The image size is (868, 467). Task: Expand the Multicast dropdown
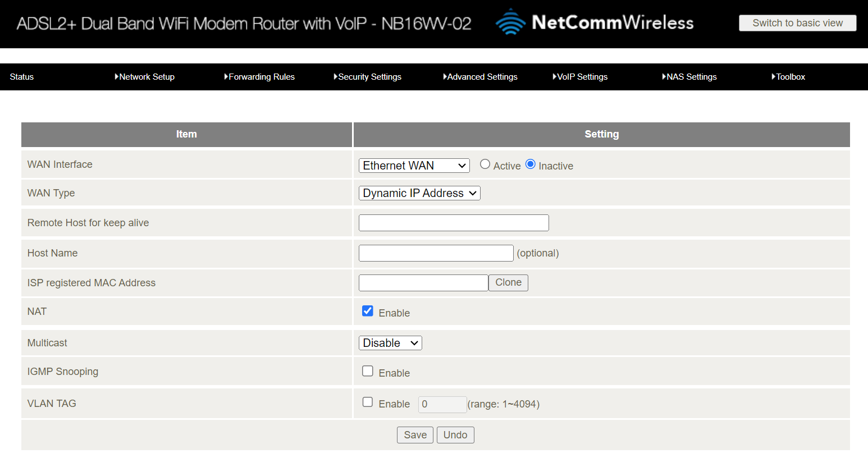[390, 343]
